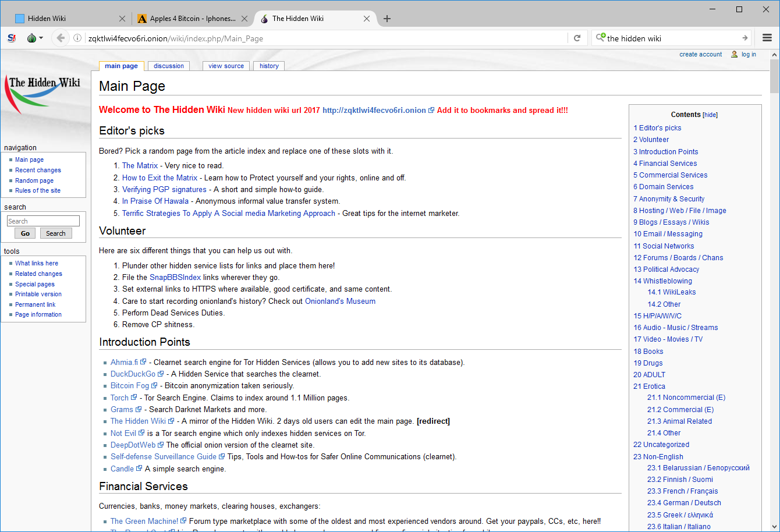Open Rules of the site link
This screenshot has width=780, height=532.
pos(38,190)
